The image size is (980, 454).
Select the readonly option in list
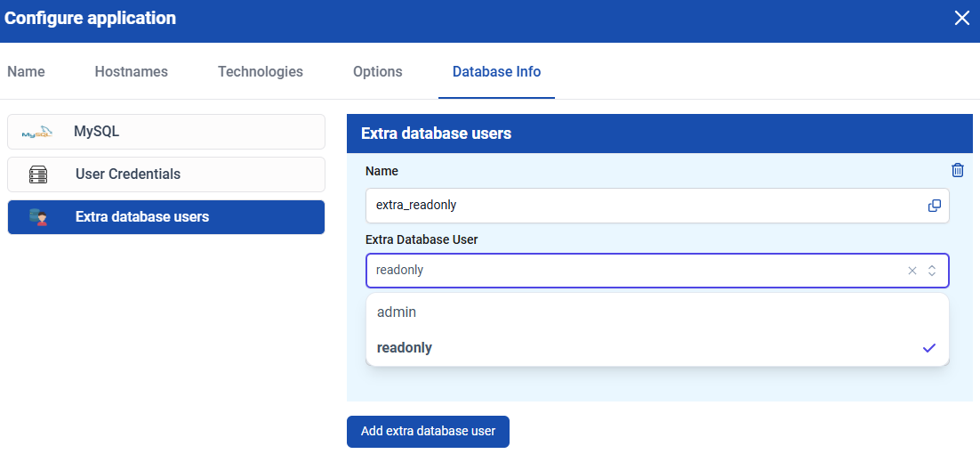[x=405, y=348]
